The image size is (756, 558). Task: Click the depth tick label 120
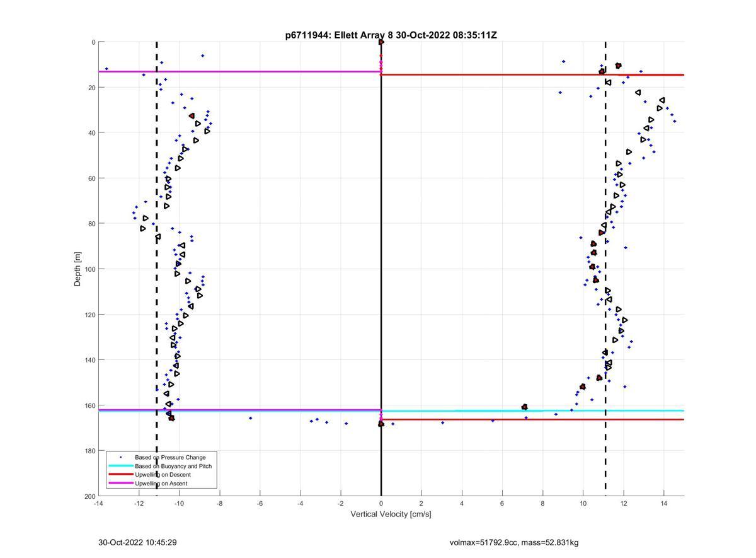pyautogui.click(x=89, y=315)
